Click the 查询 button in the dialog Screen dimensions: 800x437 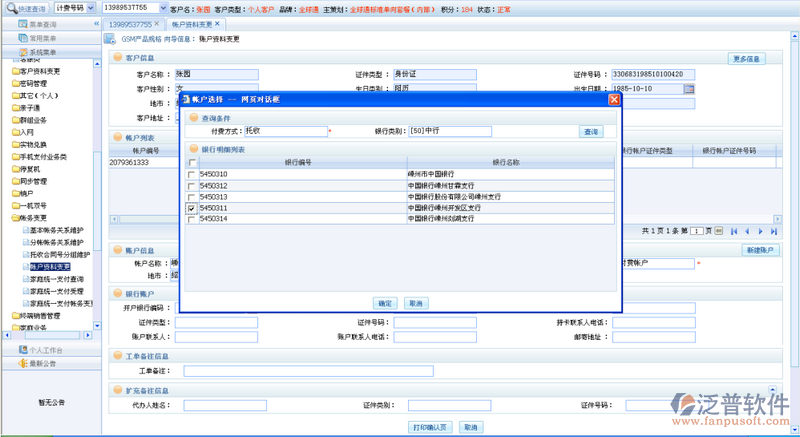click(590, 132)
